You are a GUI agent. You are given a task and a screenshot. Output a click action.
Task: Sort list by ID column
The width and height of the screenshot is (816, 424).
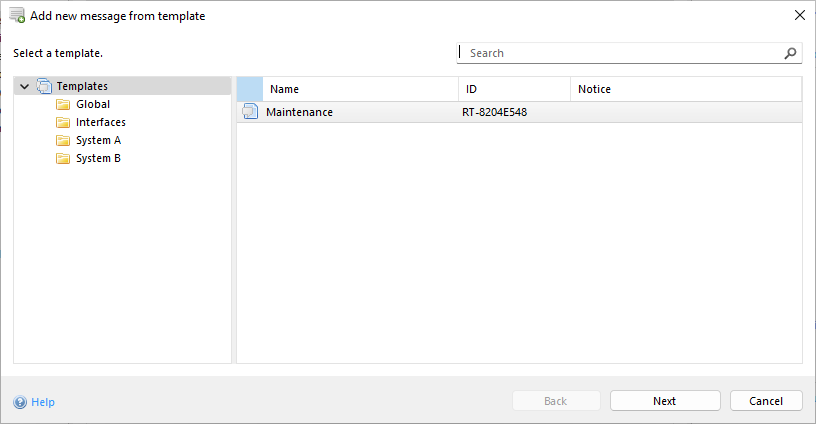click(514, 89)
